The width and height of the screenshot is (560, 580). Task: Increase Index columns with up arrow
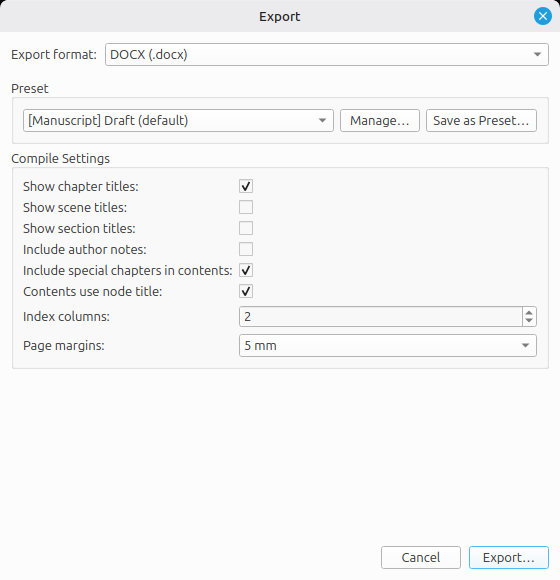coord(529,312)
